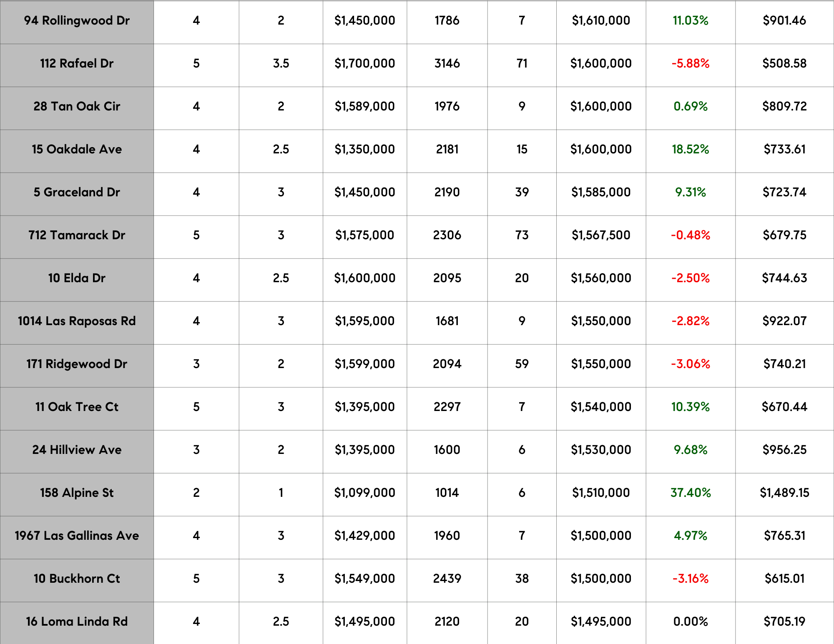Click the 37.40% percentage cell
This screenshot has width=834, height=644.
[x=690, y=493]
